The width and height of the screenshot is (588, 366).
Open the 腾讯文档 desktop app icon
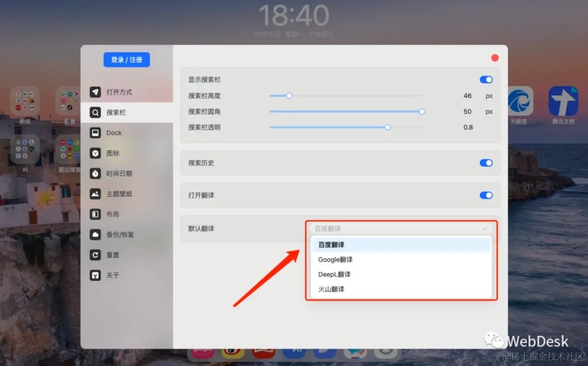coord(563,101)
